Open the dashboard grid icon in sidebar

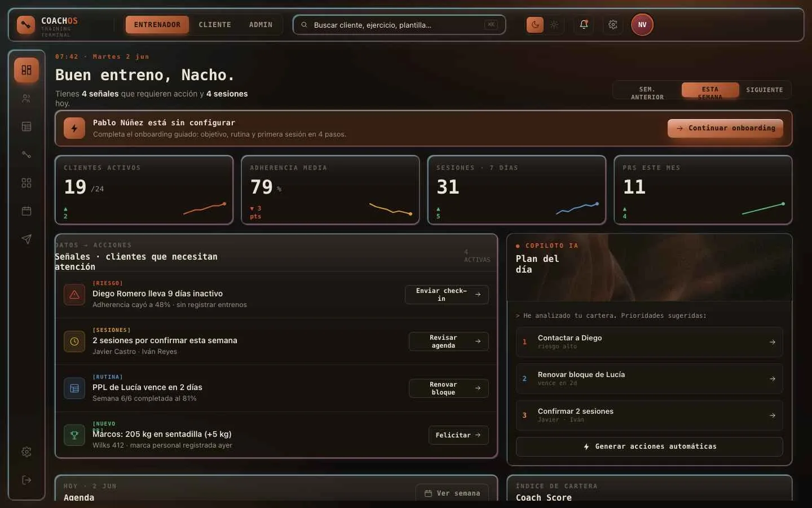coord(27,70)
